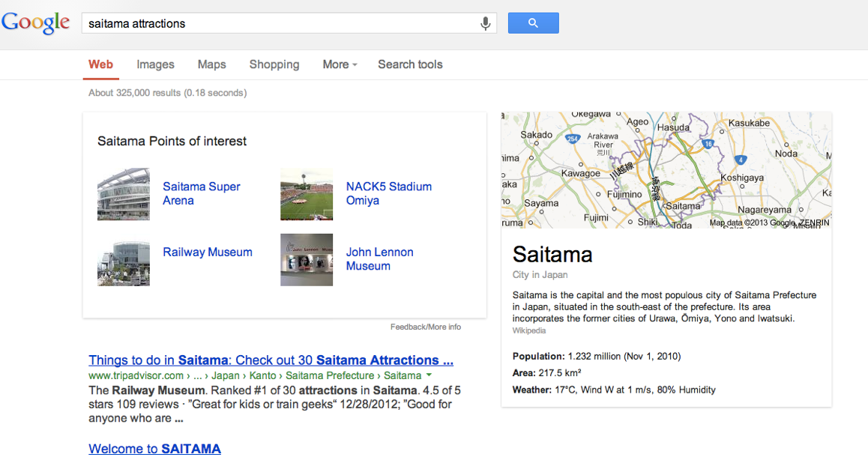This screenshot has width=868, height=457.
Task: Click the Wikipedia source link
Action: 528,331
